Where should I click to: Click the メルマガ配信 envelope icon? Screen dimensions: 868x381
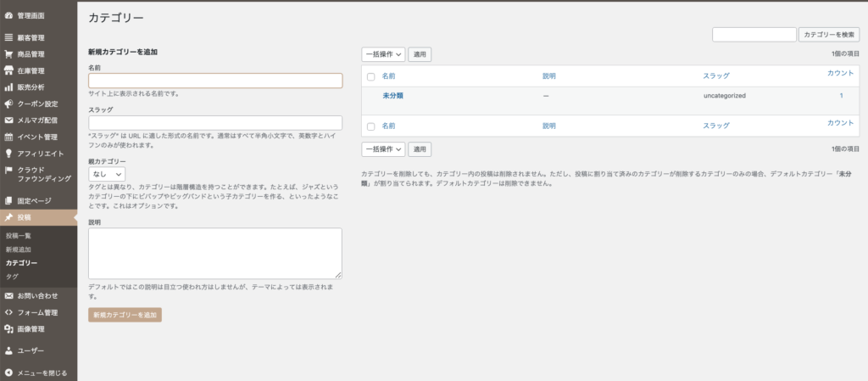(8, 120)
